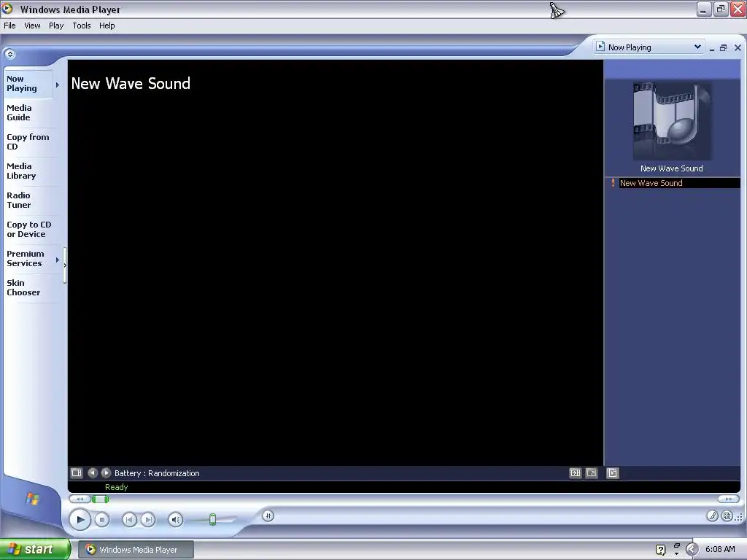Open the Play menu
This screenshot has height=560, width=747.
(x=56, y=26)
